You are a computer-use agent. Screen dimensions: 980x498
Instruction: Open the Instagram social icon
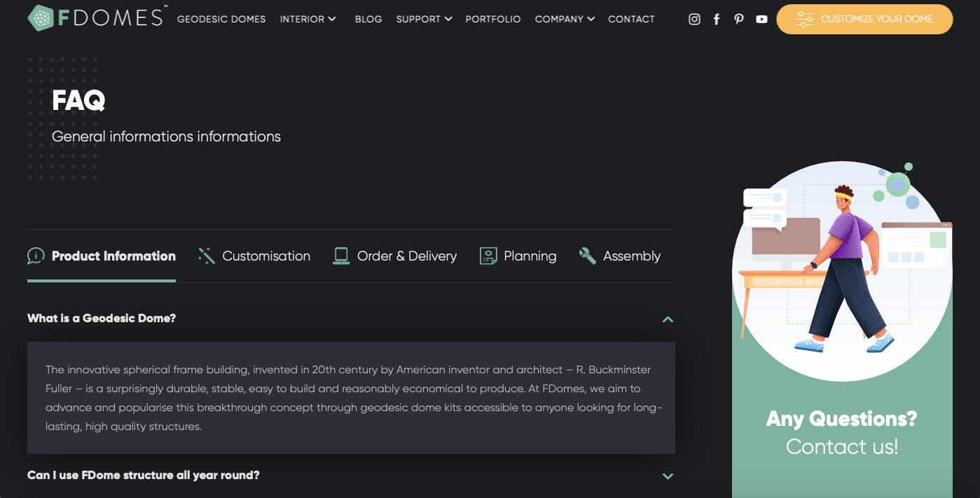(x=694, y=20)
